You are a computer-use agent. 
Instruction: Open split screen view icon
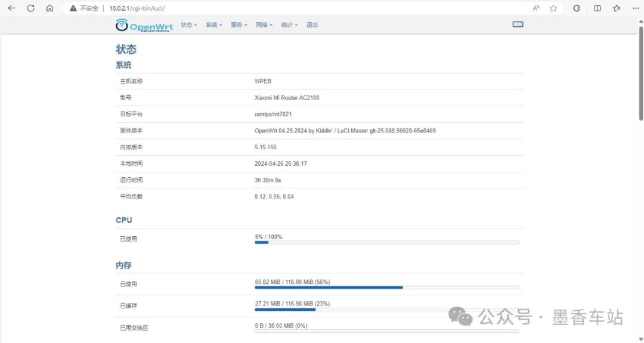point(597,8)
